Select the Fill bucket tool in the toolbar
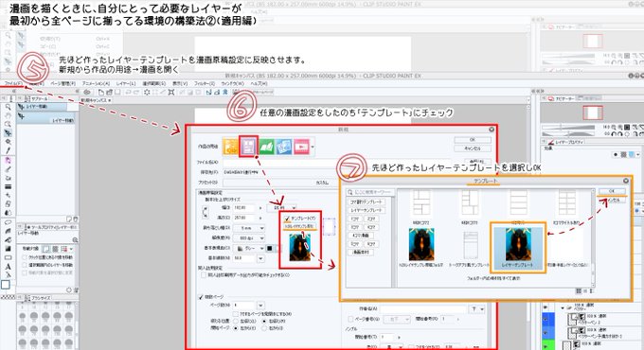 click(8, 240)
